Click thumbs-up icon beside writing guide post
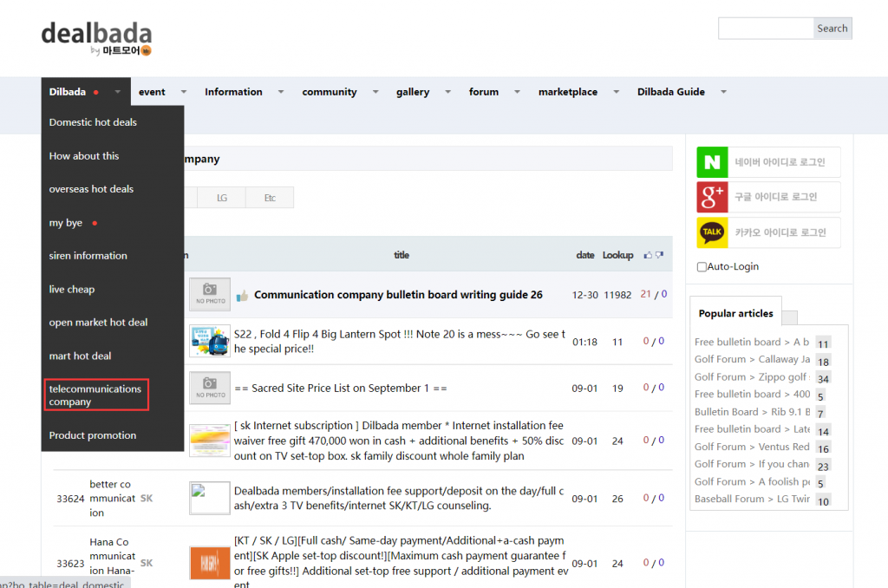 (243, 296)
